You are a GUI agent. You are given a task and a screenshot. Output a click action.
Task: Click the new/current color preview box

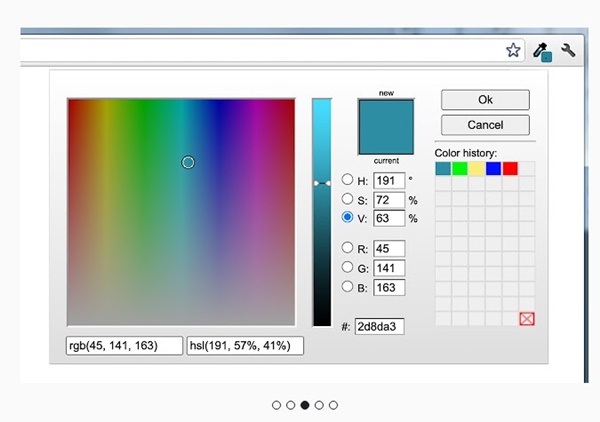386,127
